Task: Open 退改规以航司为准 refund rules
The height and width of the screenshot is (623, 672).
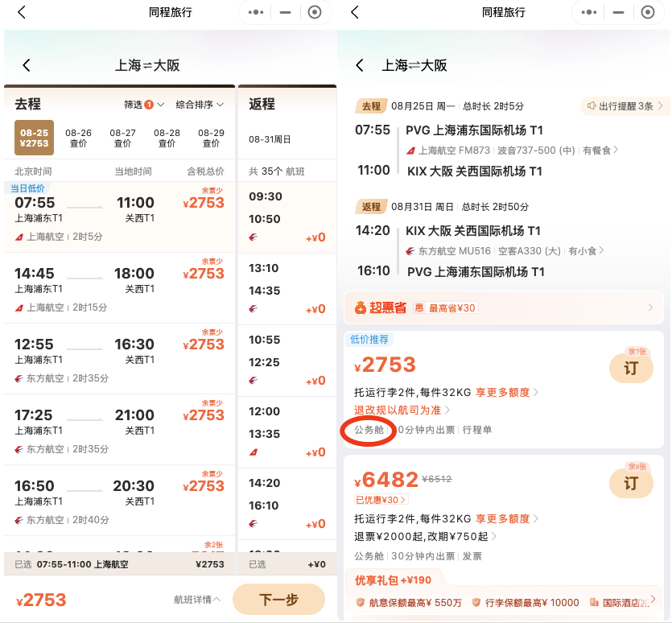Action: click(x=402, y=411)
